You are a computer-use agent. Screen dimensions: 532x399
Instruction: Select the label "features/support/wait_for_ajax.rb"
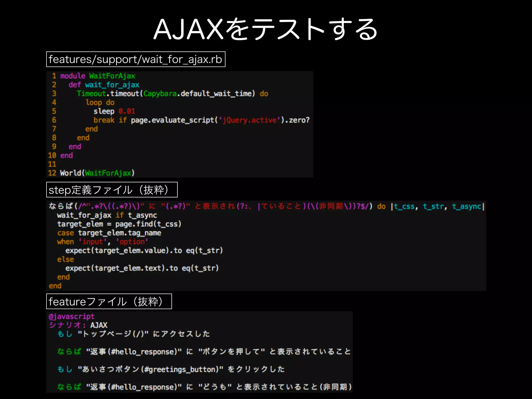coord(136,59)
